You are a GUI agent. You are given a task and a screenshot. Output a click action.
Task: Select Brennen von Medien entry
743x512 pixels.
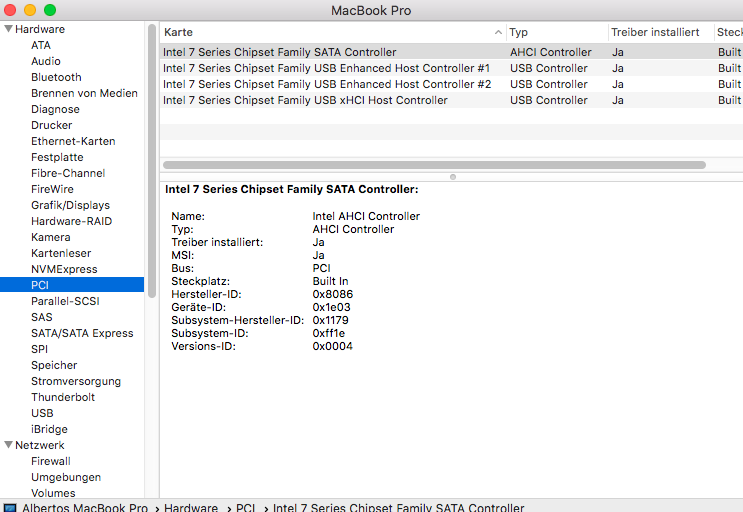click(x=84, y=93)
